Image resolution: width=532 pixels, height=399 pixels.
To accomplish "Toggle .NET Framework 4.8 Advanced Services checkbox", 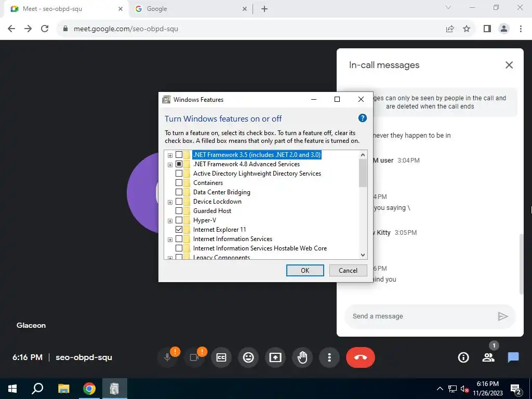I will click(179, 164).
